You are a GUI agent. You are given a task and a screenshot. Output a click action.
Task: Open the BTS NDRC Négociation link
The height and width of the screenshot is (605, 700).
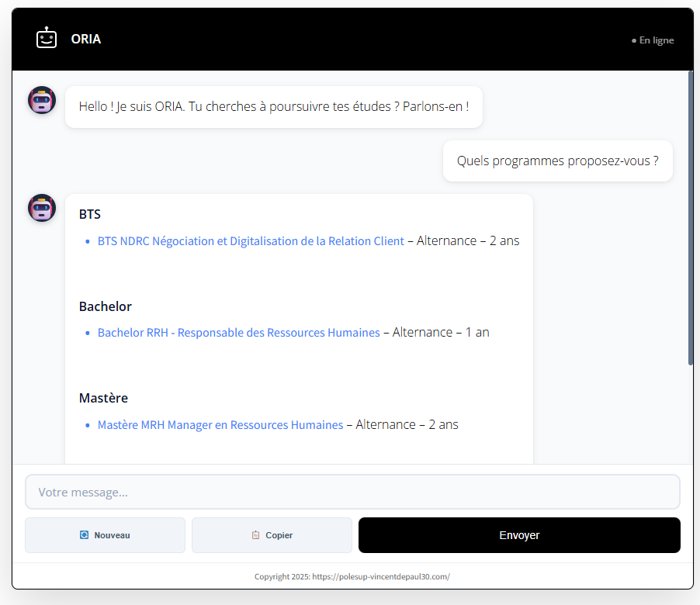250,241
